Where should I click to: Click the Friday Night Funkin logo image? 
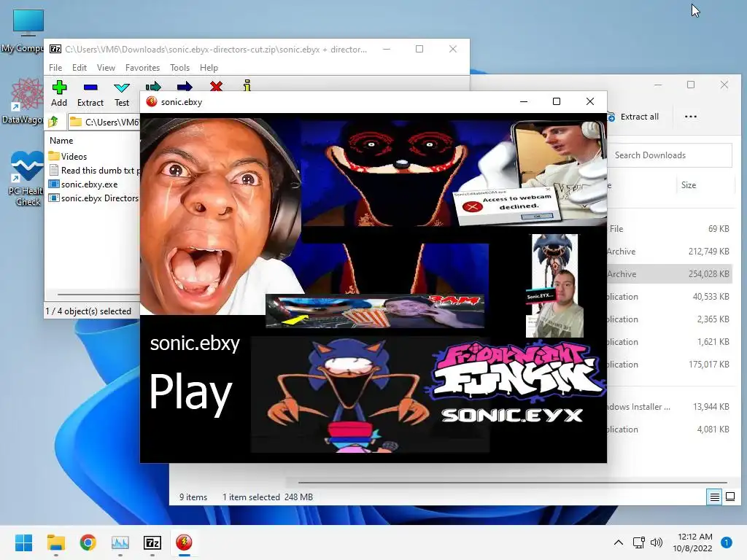pos(515,371)
